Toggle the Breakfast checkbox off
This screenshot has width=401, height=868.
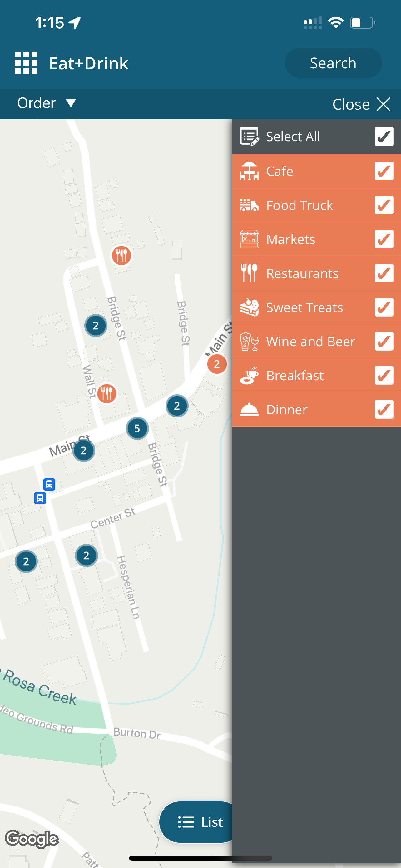pos(384,375)
